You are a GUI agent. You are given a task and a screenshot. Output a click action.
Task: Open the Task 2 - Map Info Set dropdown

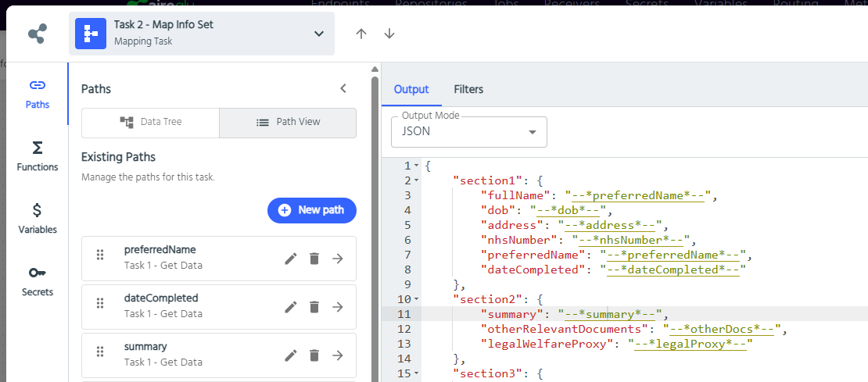[x=318, y=34]
